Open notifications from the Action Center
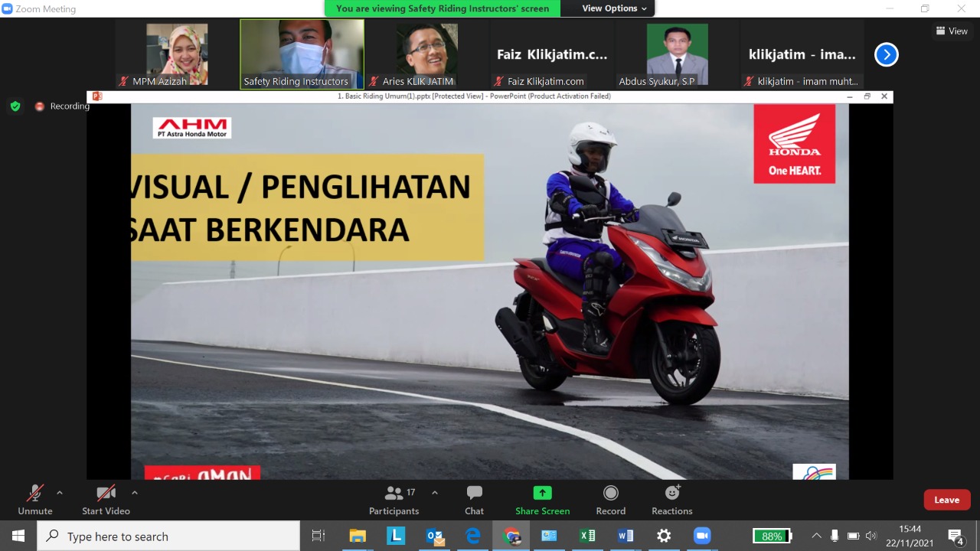The height and width of the screenshot is (551, 980). [x=955, y=536]
